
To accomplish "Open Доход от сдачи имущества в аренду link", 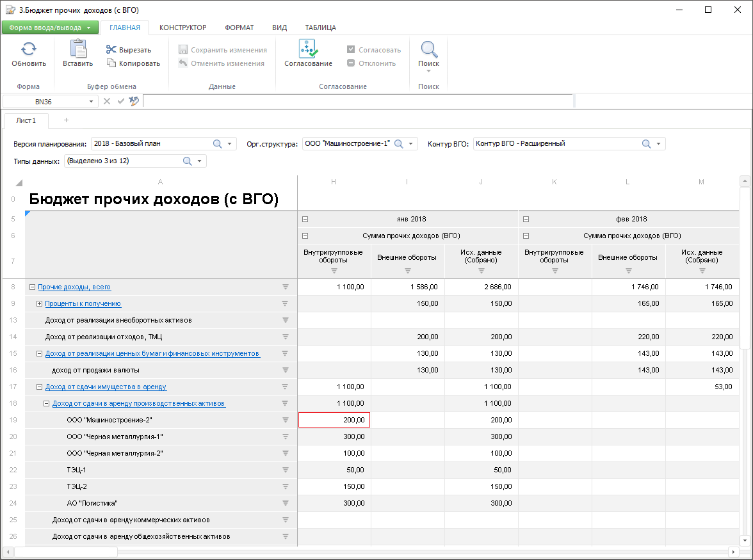I will [106, 387].
